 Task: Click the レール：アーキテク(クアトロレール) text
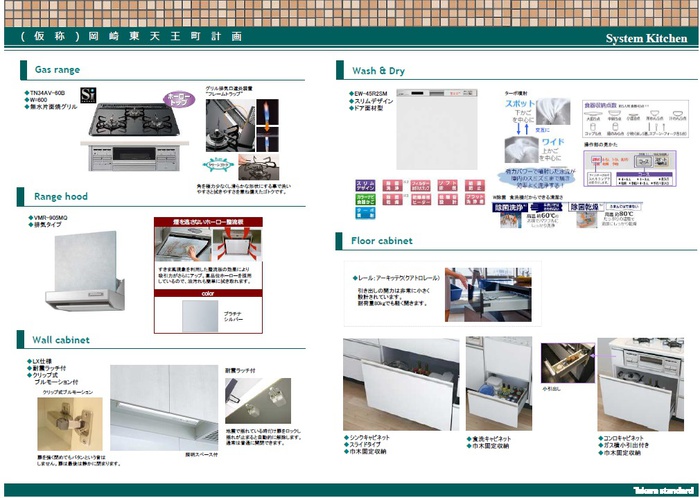399,278
